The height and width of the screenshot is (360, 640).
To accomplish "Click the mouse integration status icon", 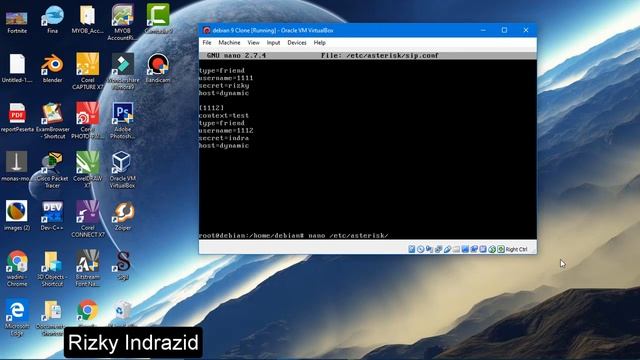I will tap(492, 249).
